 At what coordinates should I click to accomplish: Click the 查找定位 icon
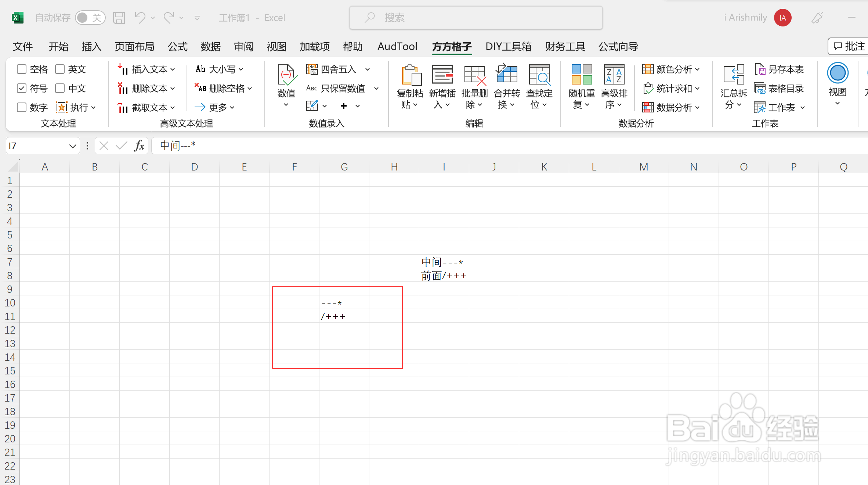click(x=539, y=75)
